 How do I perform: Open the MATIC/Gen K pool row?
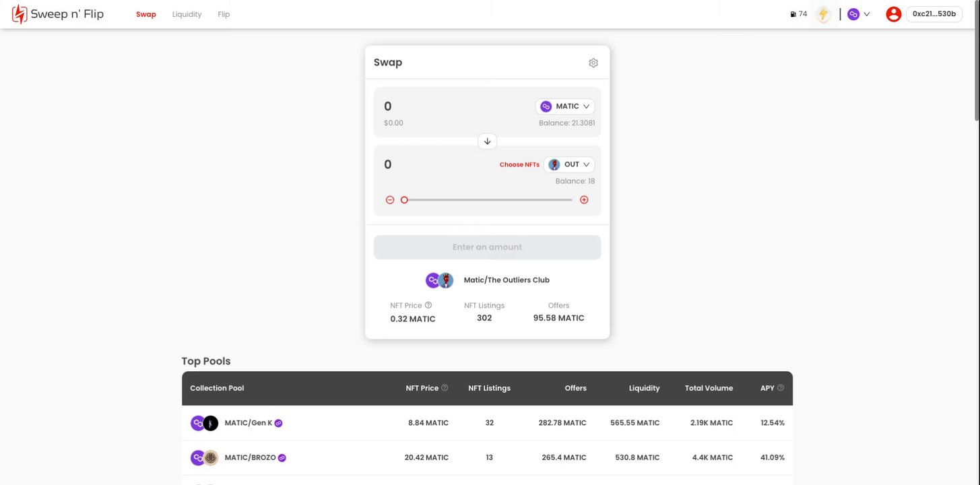click(487, 423)
